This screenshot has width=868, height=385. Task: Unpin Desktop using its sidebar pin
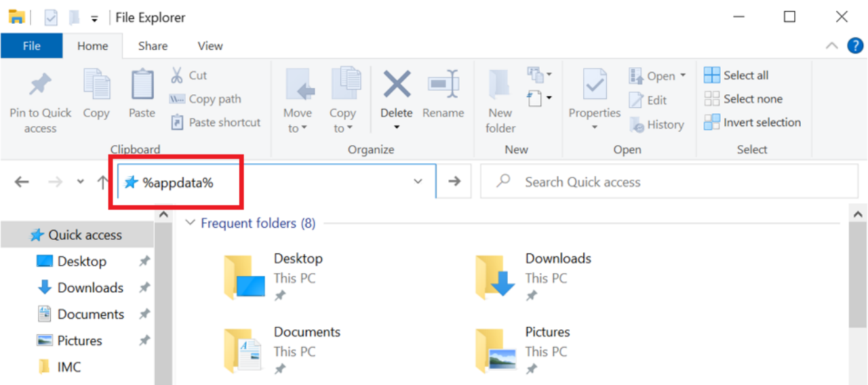[144, 262]
